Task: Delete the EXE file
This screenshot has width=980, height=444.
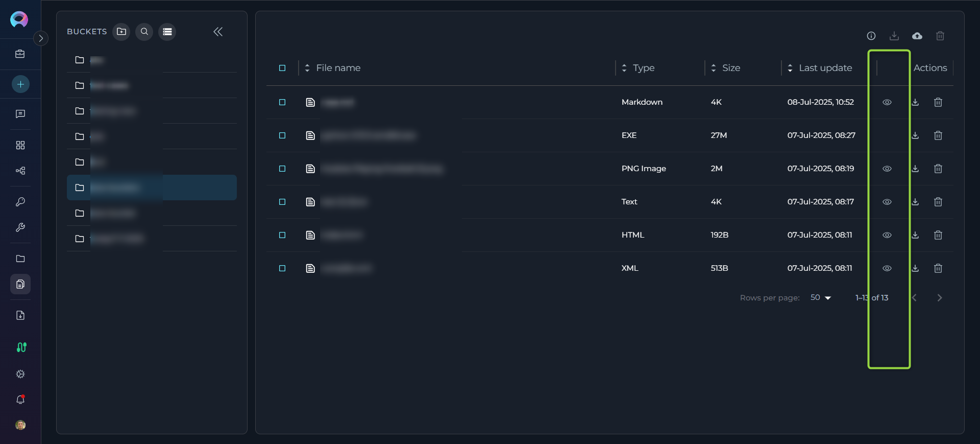Action: point(938,135)
